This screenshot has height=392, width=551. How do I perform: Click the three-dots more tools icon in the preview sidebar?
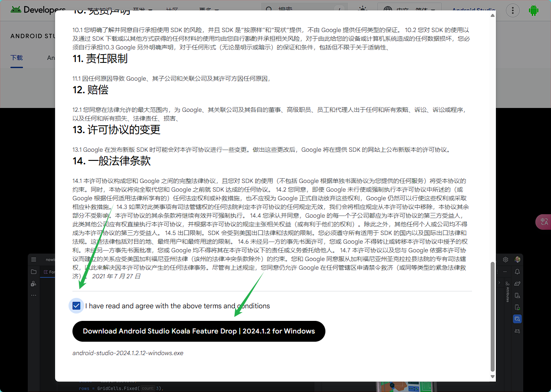33,295
